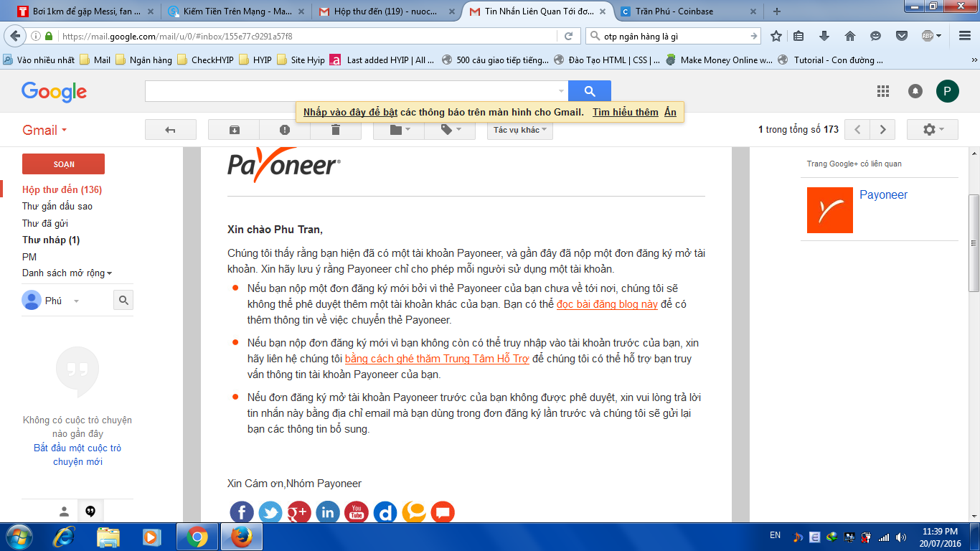Click the Firefox URL address field
The width and height of the screenshot is (980, 551).
308,36
